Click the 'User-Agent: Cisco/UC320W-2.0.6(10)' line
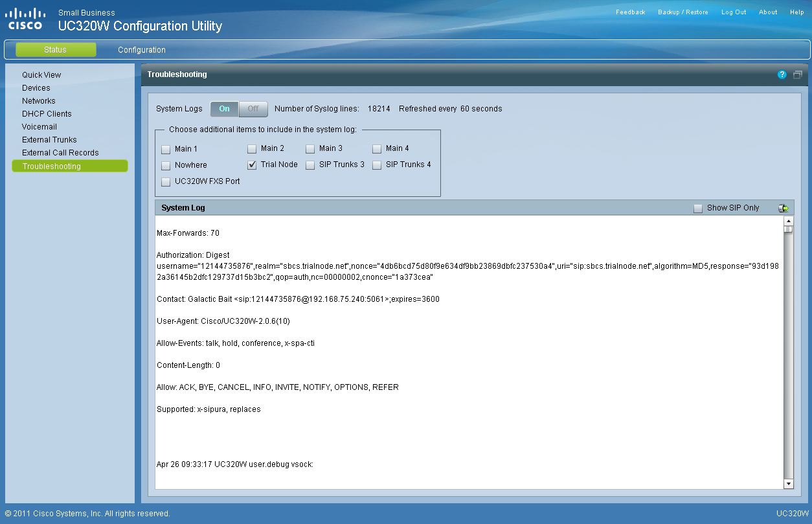Screen dimensions: 812x524 coord(223,321)
